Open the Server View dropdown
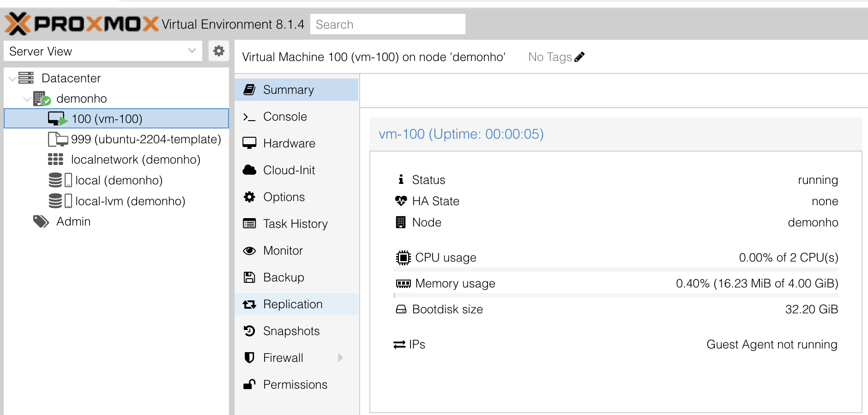Viewport: 868px width, 415px height. tap(192, 51)
